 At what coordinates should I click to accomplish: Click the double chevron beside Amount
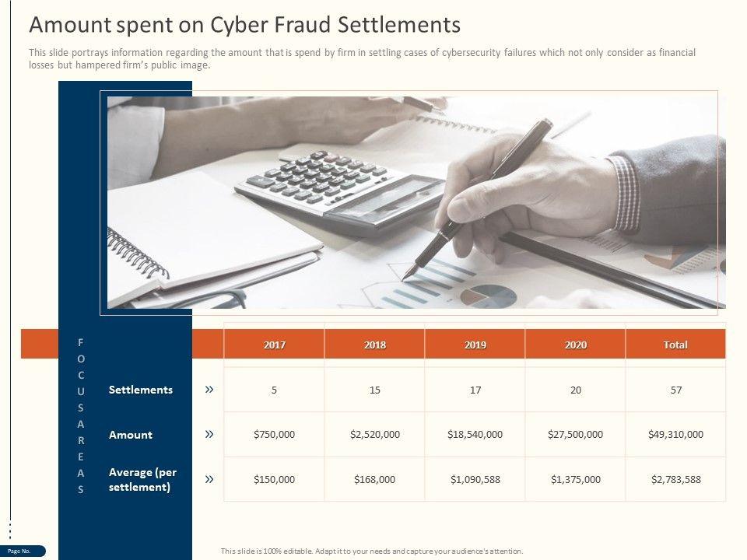(209, 435)
